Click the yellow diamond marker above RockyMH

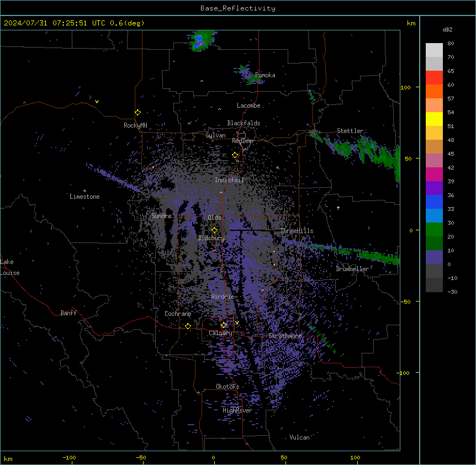click(138, 112)
